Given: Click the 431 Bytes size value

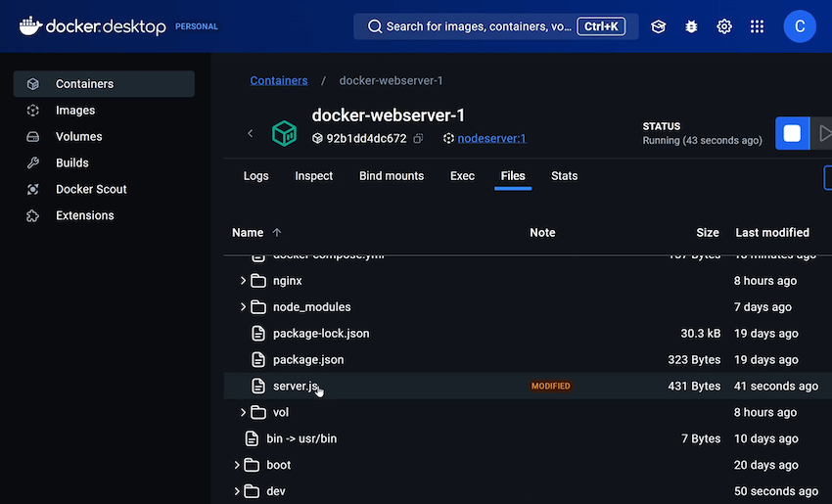Looking at the screenshot, I should coord(694,387).
